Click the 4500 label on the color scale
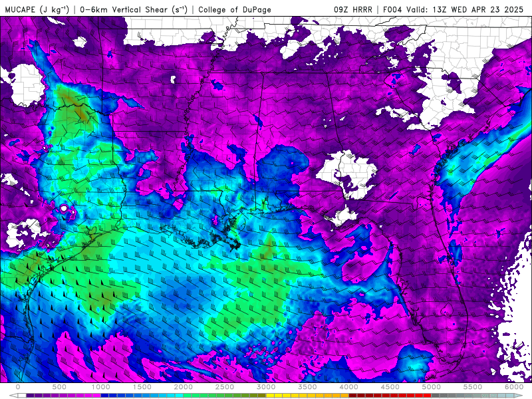The image size is (532, 399). 390,387
